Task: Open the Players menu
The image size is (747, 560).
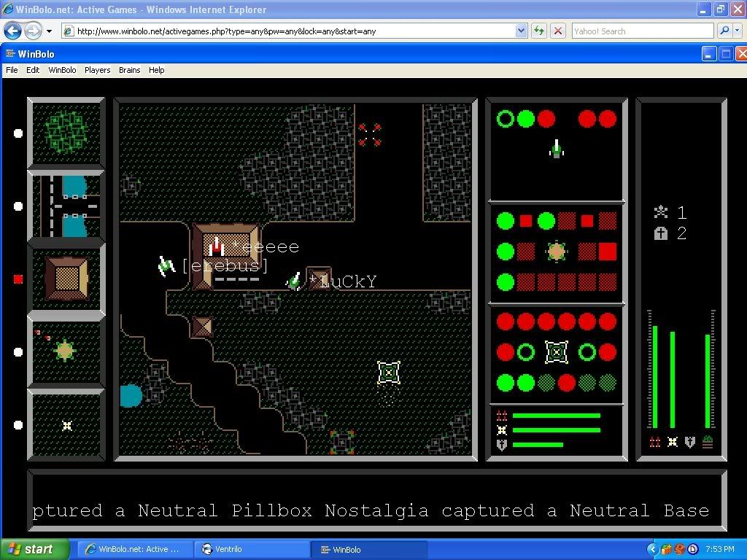Action: [x=97, y=70]
